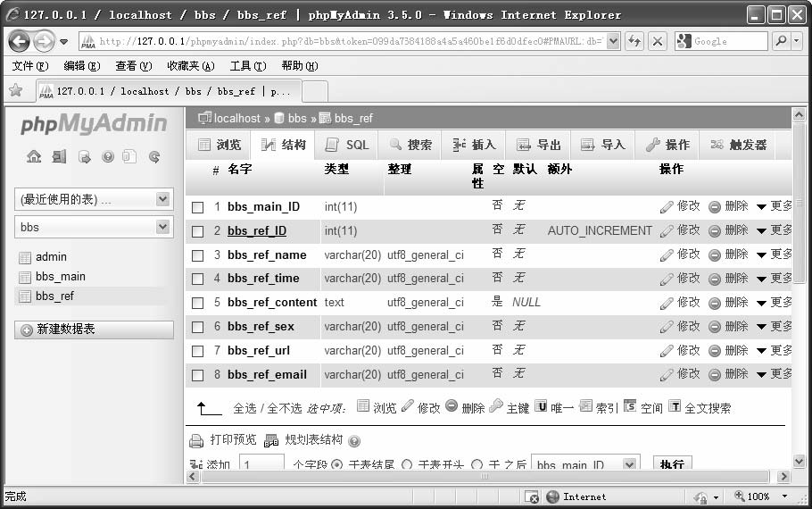The width and height of the screenshot is (812, 509).
Task: Click the browser refresh button
Action: click(x=634, y=41)
